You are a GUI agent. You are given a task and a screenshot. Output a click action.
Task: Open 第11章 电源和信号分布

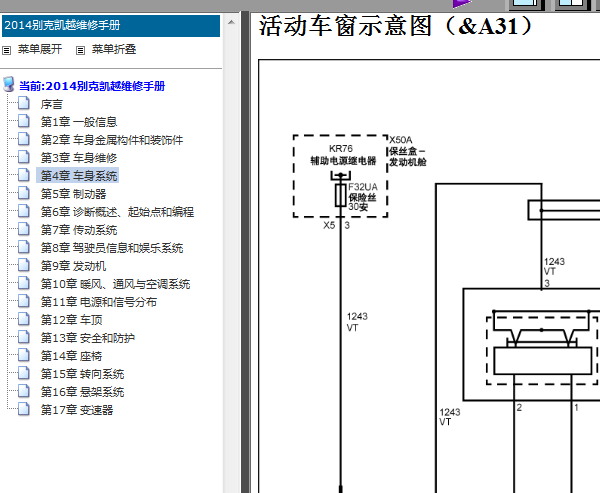99,302
